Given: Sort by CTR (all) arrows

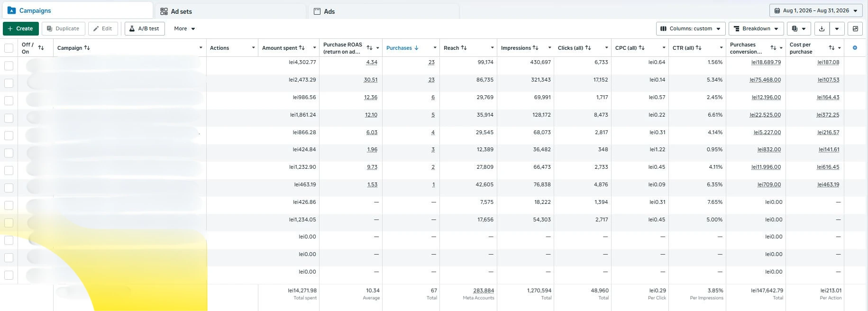Looking at the screenshot, I should pyautogui.click(x=699, y=48).
